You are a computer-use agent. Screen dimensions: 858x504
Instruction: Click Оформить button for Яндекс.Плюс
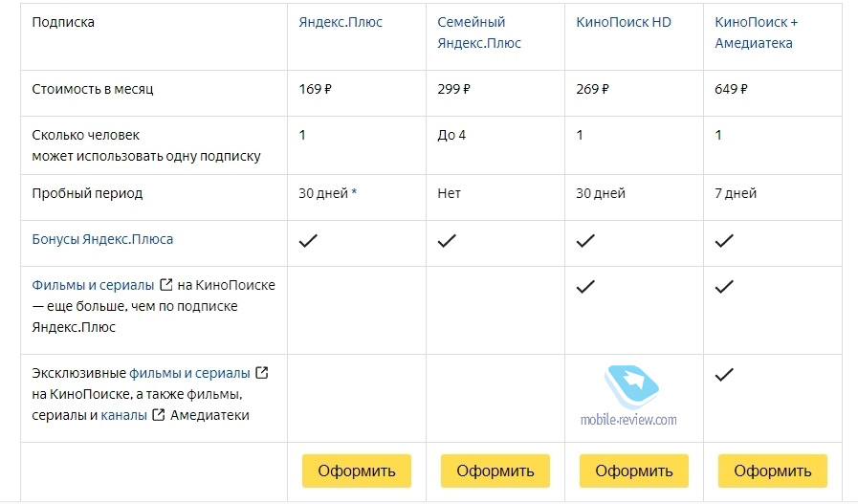[x=357, y=471]
